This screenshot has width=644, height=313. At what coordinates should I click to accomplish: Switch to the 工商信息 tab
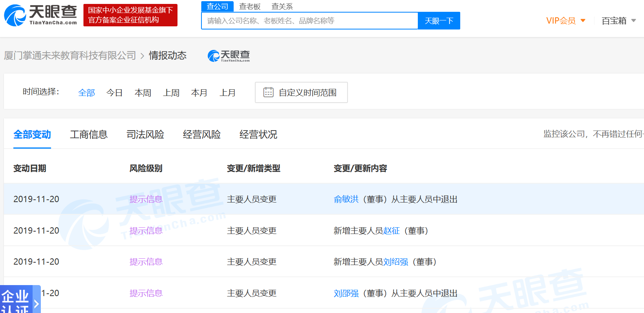[x=89, y=134]
